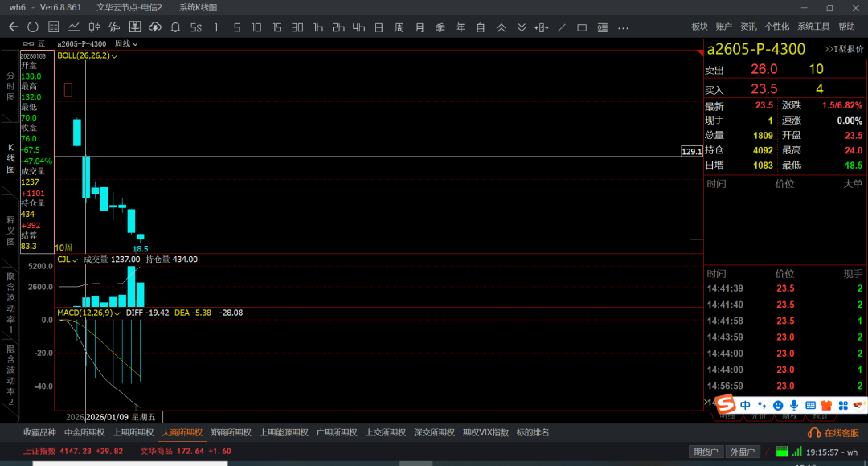
Task: Click the 129.1 crosshair price label
Action: pyautogui.click(x=691, y=151)
